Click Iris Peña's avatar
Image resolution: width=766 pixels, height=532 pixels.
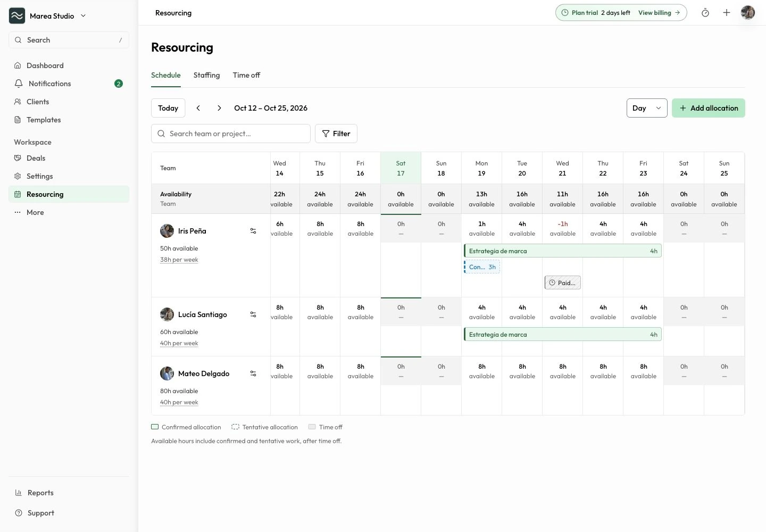point(167,231)
